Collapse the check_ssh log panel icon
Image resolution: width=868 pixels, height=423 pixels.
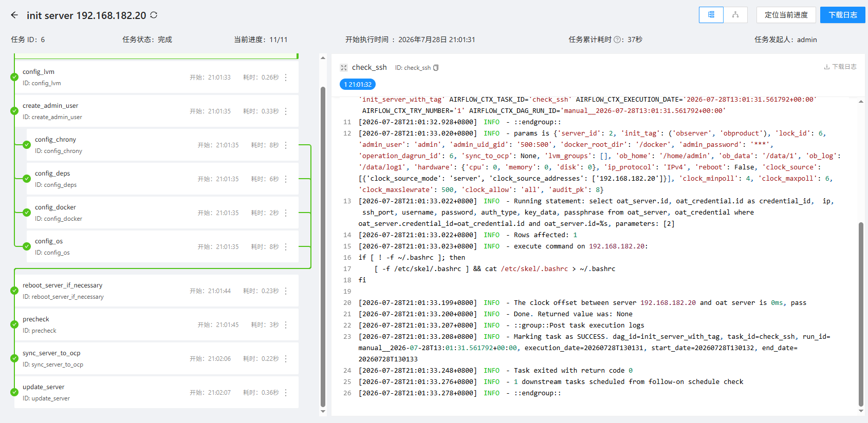coord(344,68)
